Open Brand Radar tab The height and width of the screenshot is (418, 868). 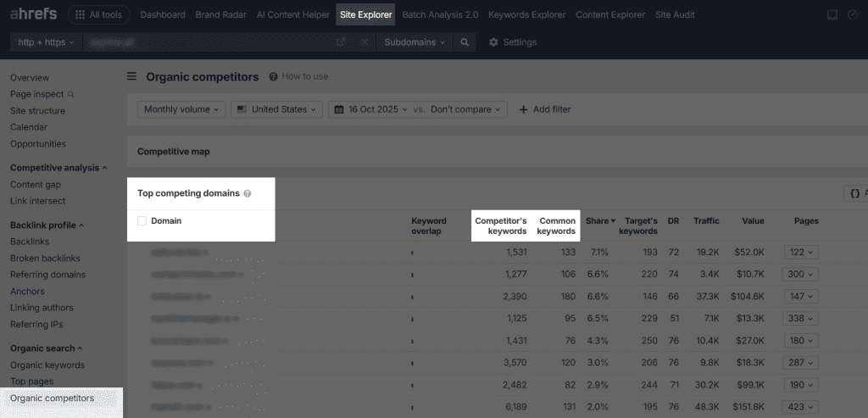click(221, 15)
